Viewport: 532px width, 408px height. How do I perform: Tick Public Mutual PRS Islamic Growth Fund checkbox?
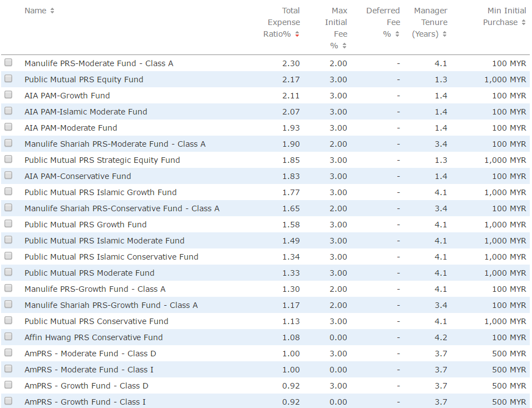8,191
